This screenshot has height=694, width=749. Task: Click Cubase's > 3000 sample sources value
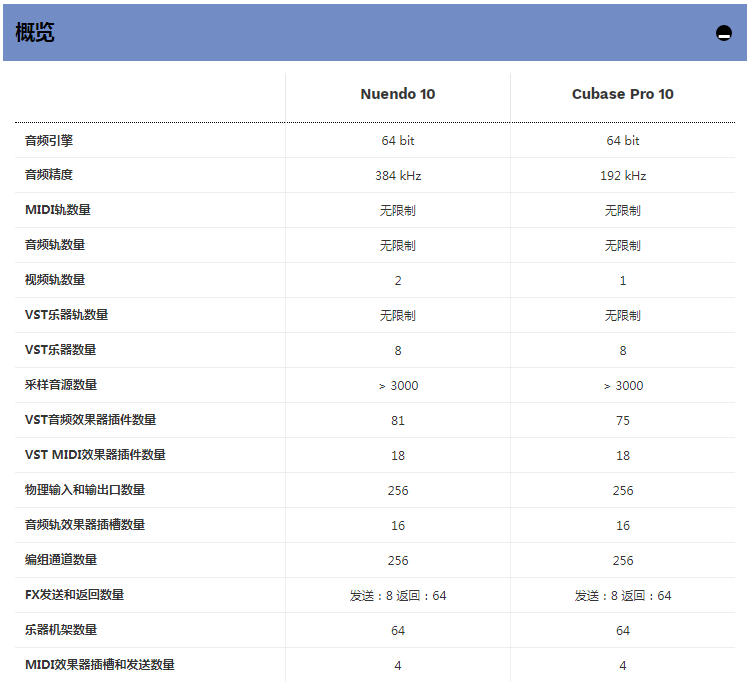click(623, 385)
